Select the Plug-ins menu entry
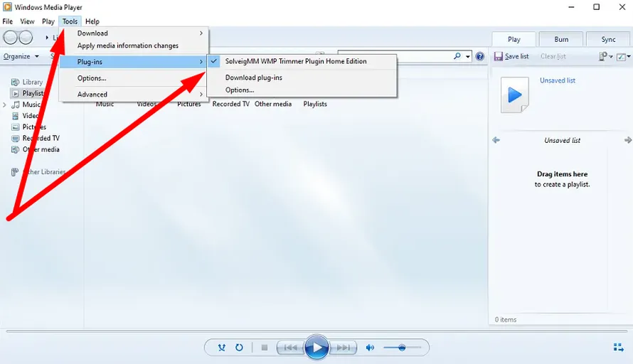The width and height of the screenshot is (633, 364). pos(134,62)
